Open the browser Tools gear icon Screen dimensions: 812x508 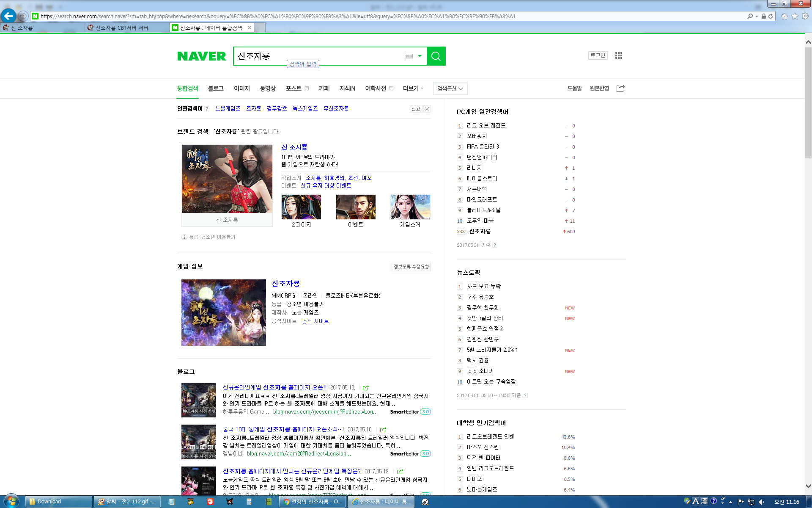pos(805,16)
